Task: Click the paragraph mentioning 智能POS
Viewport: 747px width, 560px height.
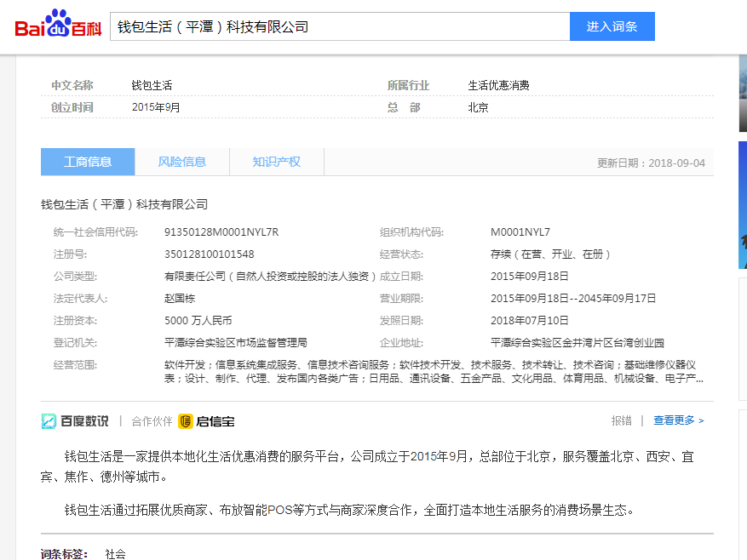Action: click(x=350, y=511)
